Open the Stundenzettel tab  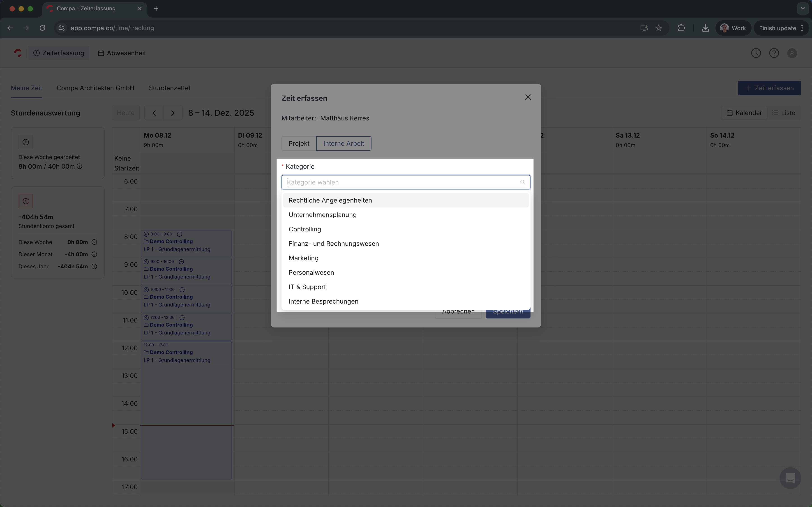point(169,88)
